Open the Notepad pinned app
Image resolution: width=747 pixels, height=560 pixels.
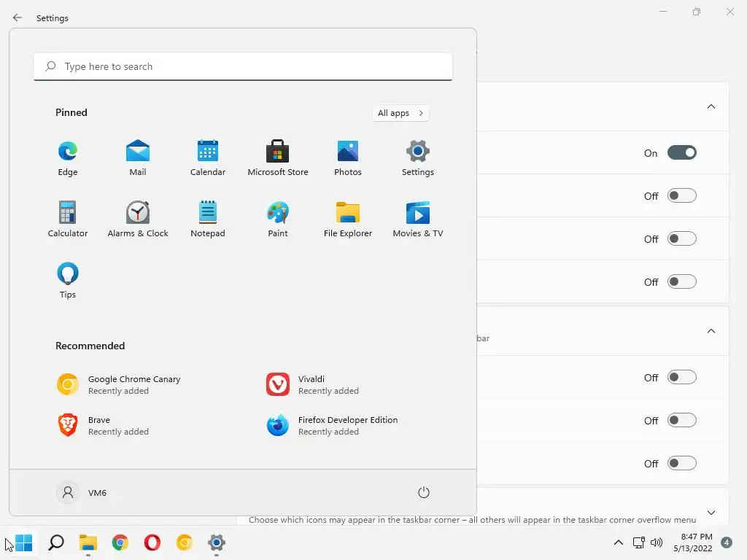pos(208,219)
